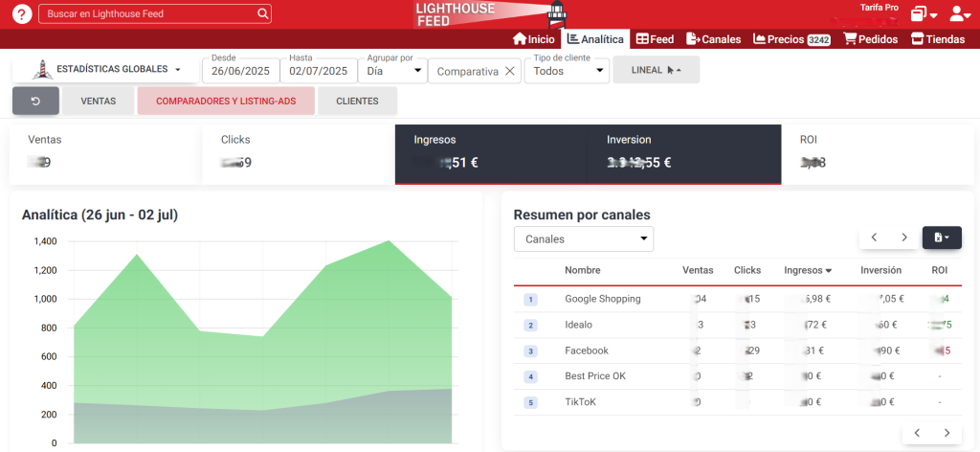The image size is (980, 452).
Task: Toggle the Inversion metric card
Action: (684, 154)
